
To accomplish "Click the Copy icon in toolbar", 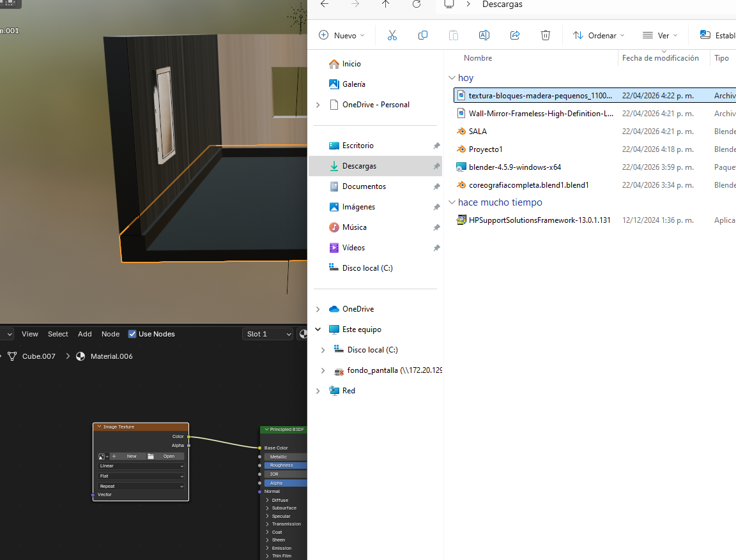I will click(423, 35).
